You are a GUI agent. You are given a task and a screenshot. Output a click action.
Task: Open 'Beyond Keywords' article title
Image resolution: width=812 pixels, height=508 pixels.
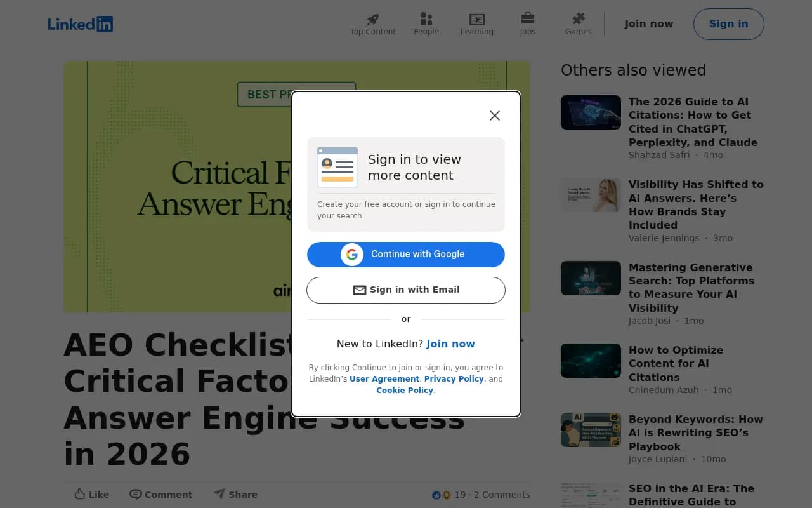coord(696,432)
